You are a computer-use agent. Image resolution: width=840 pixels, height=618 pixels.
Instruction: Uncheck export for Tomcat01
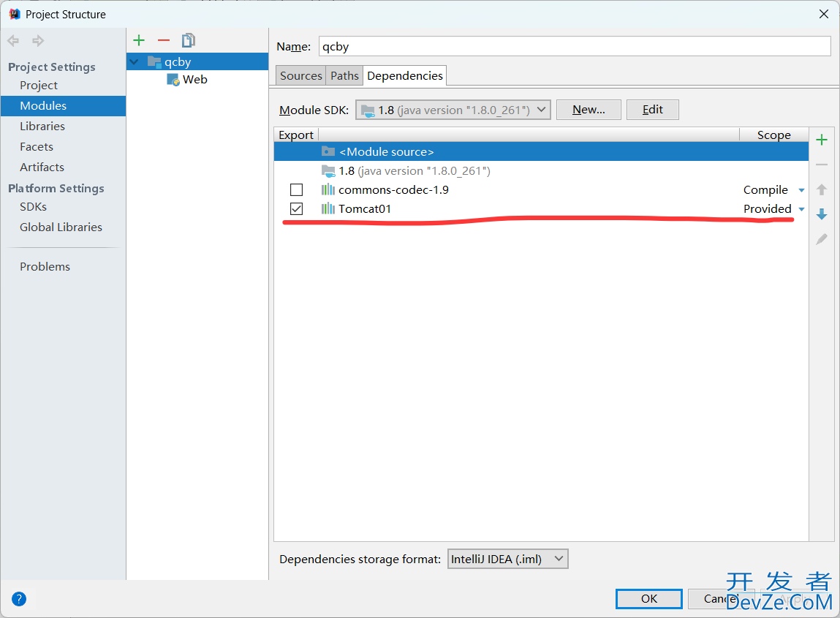[296, 208]
